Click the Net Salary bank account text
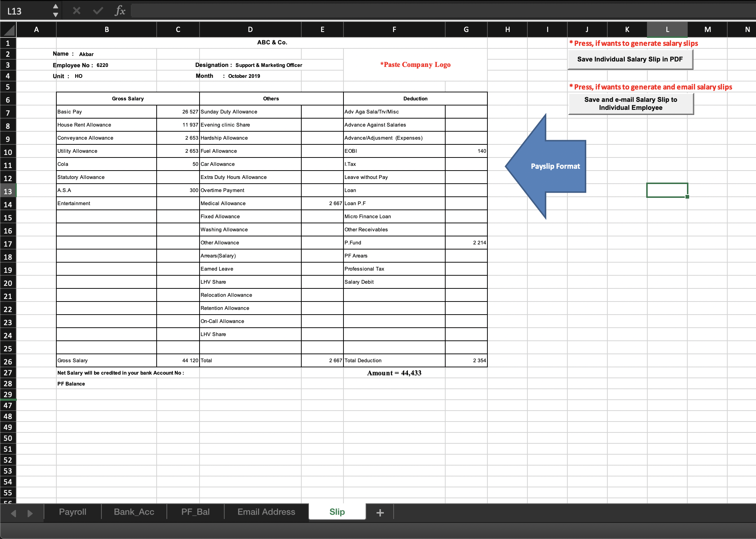The width and height of the screenshot is (756, 539). click(x=121, y=373)
